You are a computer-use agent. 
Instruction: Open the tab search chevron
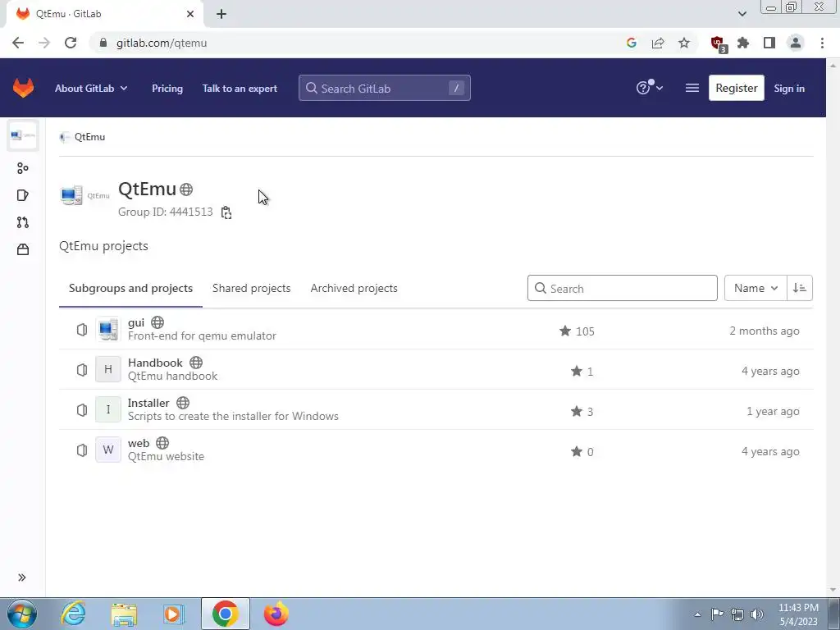[742, 14]
